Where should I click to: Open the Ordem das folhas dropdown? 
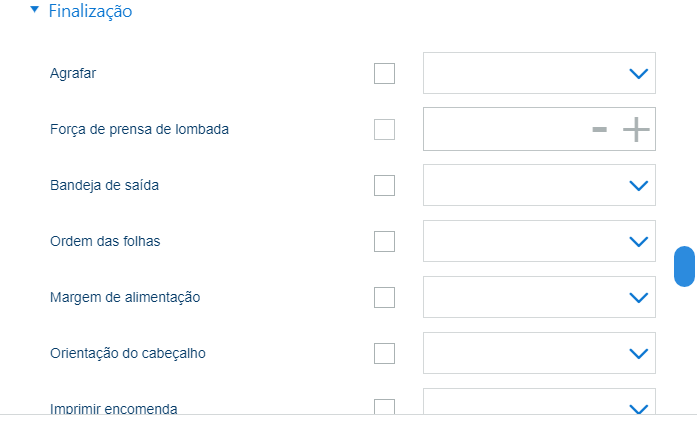pos(637,242)
